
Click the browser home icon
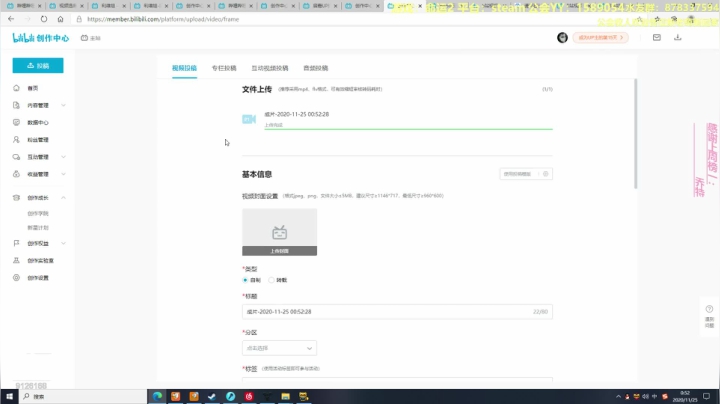coord(60,19)
